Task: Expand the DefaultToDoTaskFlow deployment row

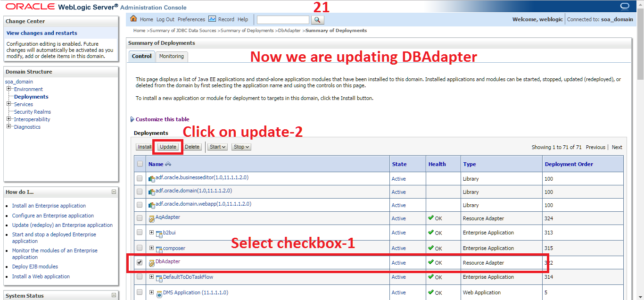Action: tap(152, 277)
